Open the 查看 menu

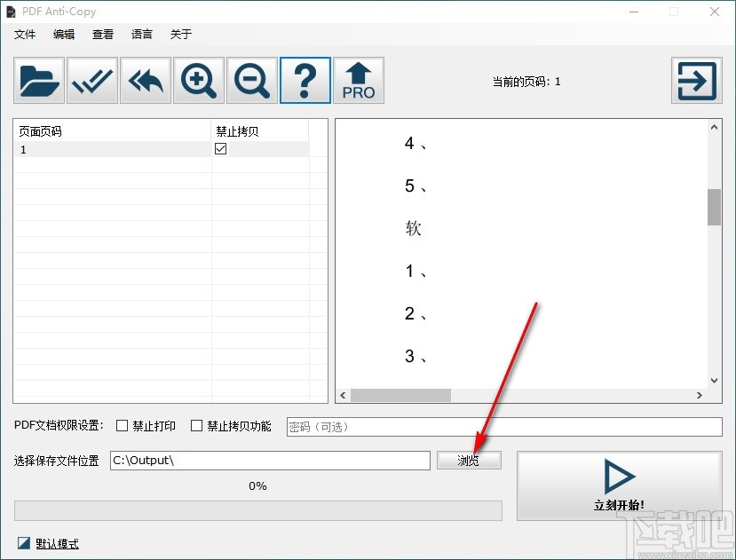click(102, 35)
